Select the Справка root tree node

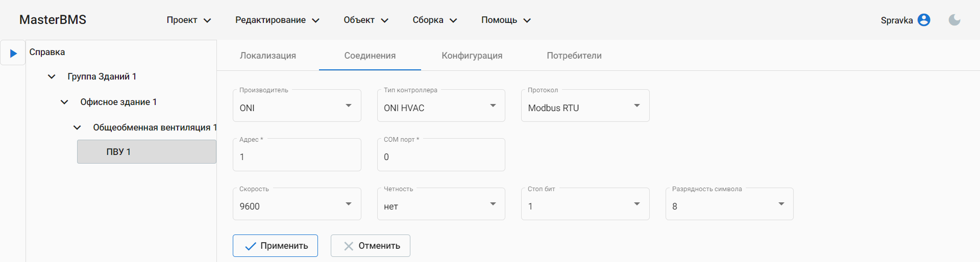47,52
